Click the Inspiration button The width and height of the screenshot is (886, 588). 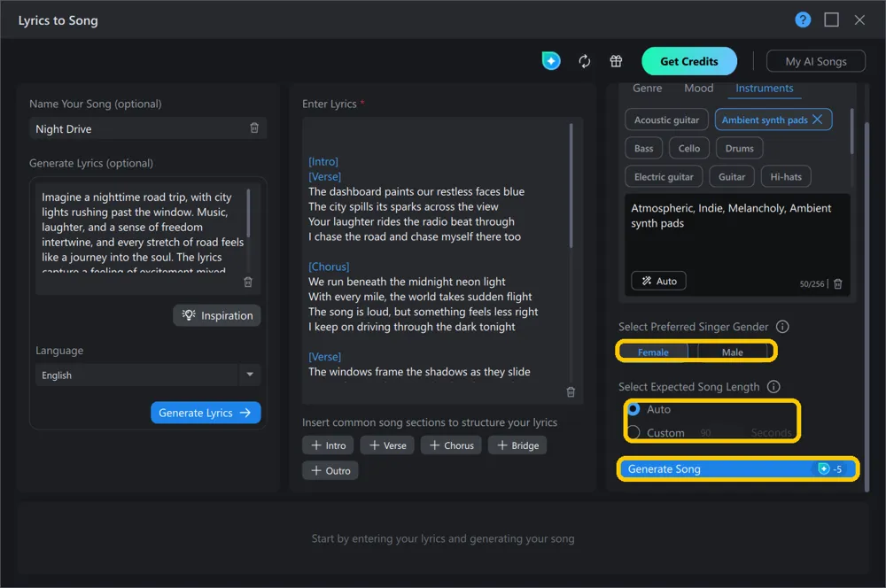(217, 315)
